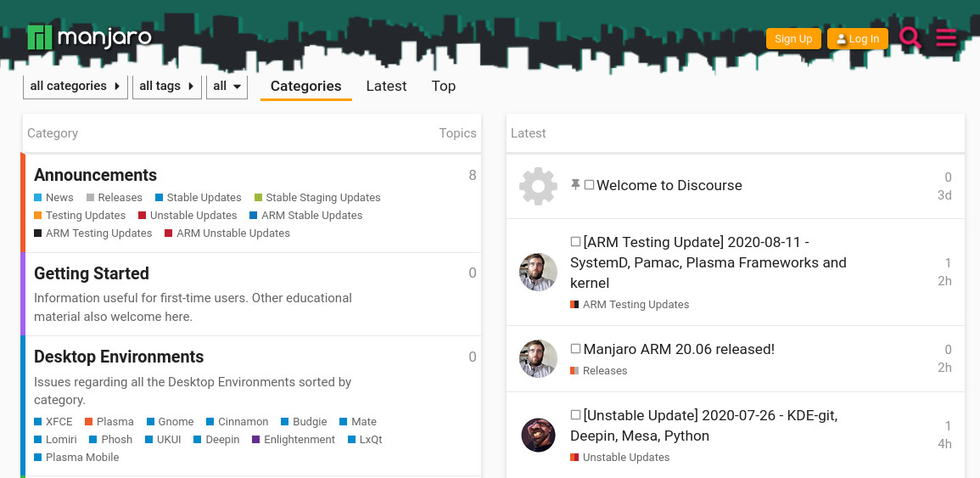Toggle the checkbox next to Welcome to Discourse

(589, 185)
